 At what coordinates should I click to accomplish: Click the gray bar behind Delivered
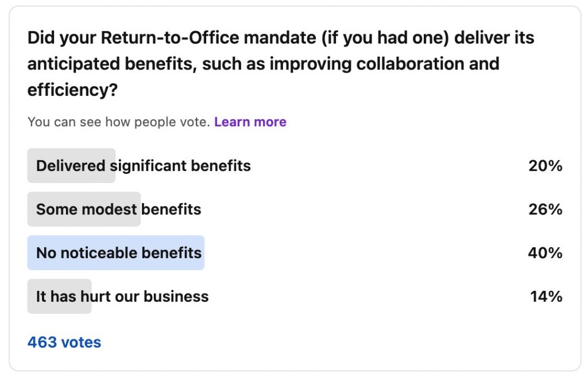71,166
